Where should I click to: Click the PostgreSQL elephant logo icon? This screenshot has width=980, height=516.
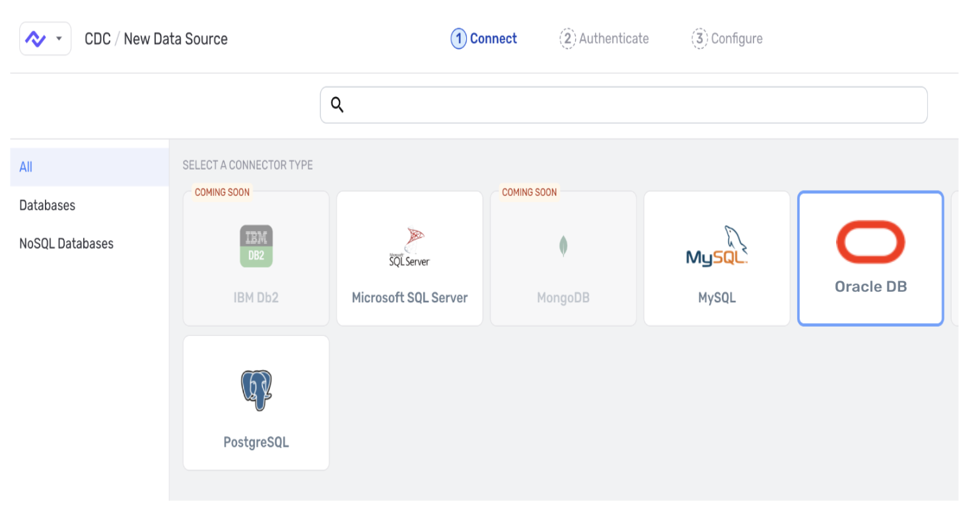pos(256,391)
